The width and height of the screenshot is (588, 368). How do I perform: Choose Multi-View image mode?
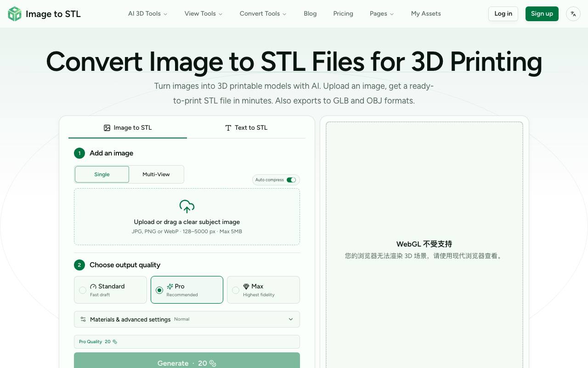[x=156, y=174]
